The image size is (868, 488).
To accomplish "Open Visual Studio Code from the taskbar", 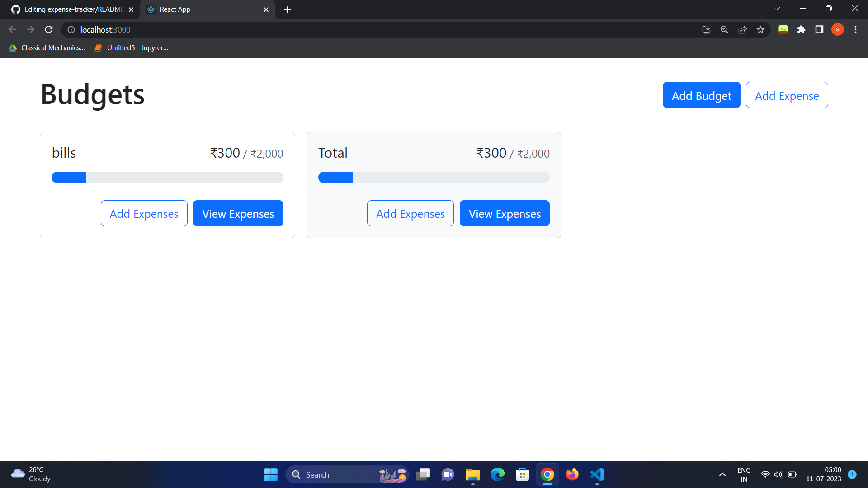I will tap(597, 474).
